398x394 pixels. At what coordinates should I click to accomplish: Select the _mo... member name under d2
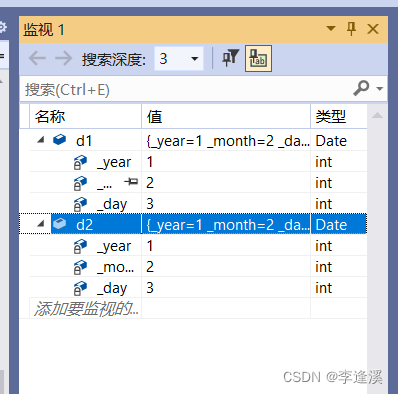[x=115, y=267]
